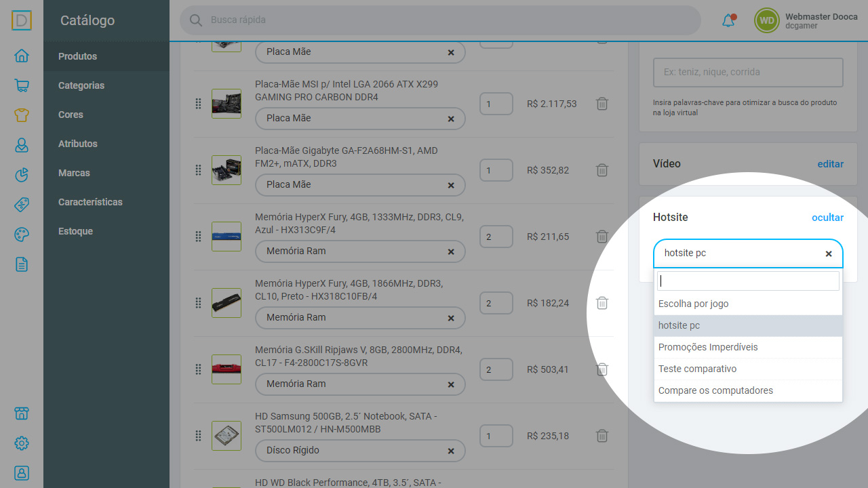Edit quantity field of G.Skill Ripjaws row

coord(496,369)
